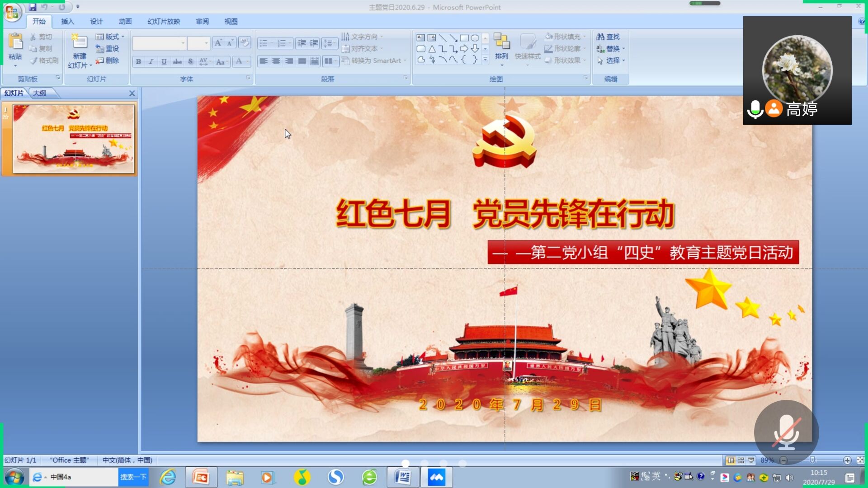The image size is (868, 488).
Task: Click the Office button orb
Action: [12, 12]
